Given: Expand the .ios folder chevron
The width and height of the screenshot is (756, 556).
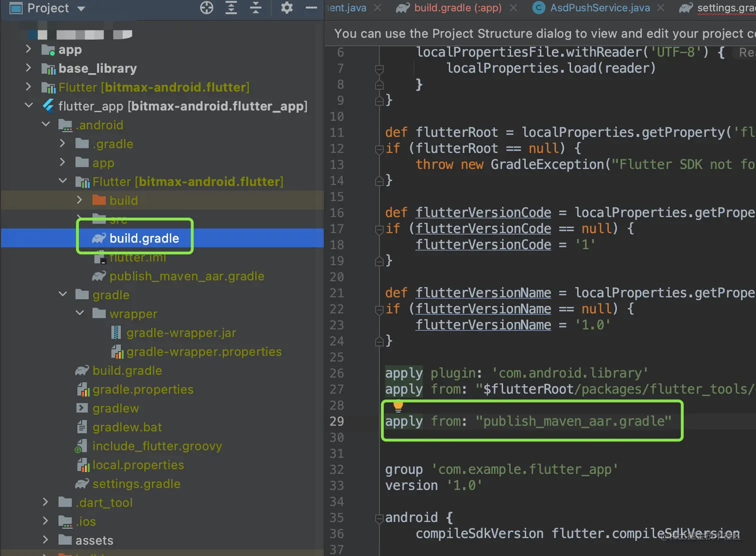Looking at the screenshot, I should pyautogui.click(x=45, y=521).
